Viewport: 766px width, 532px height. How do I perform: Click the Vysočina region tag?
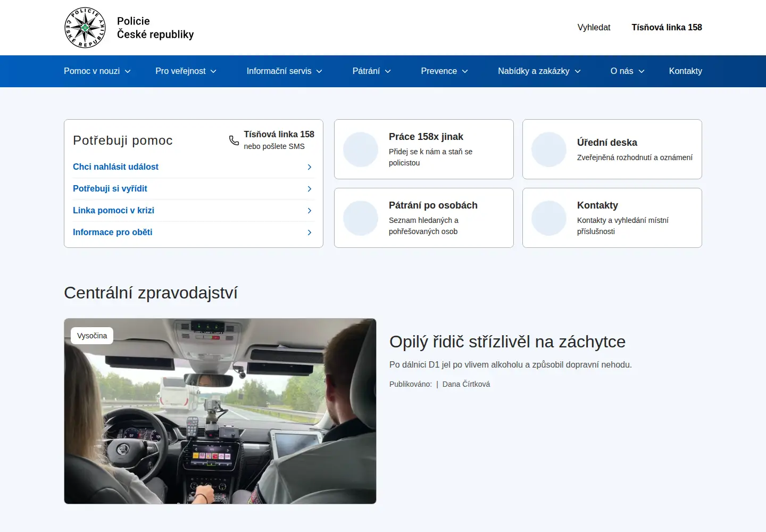(x=92, y=336)
